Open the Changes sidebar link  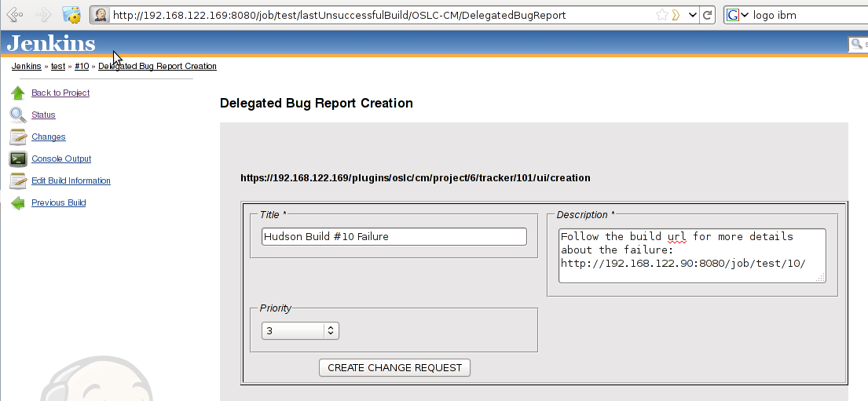tap(48, 137)
